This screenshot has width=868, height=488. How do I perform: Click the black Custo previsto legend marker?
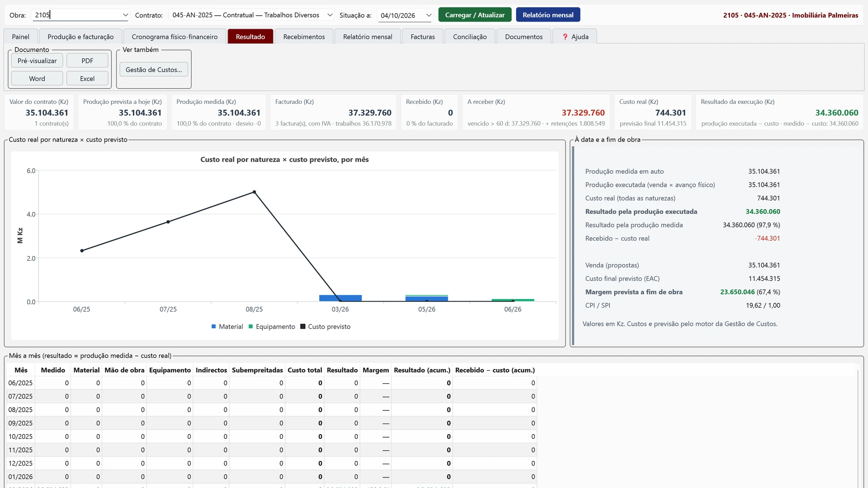pyautogui.click(x=303, y=327)
